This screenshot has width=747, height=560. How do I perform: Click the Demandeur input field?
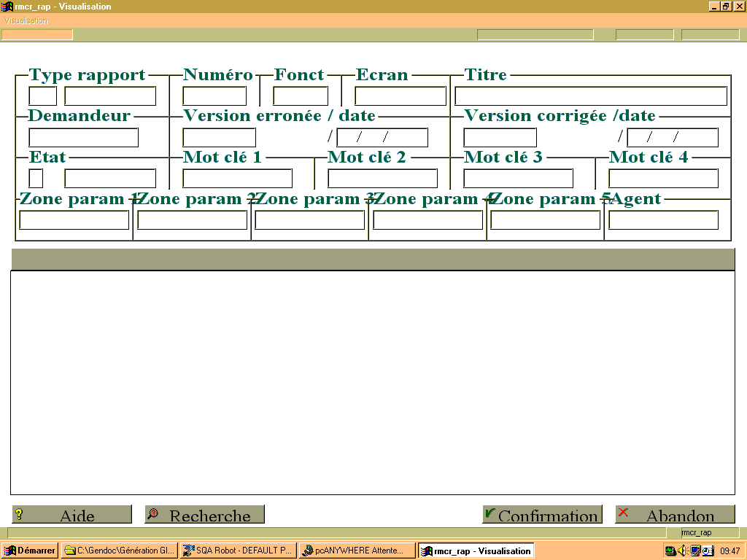[83, 137]
